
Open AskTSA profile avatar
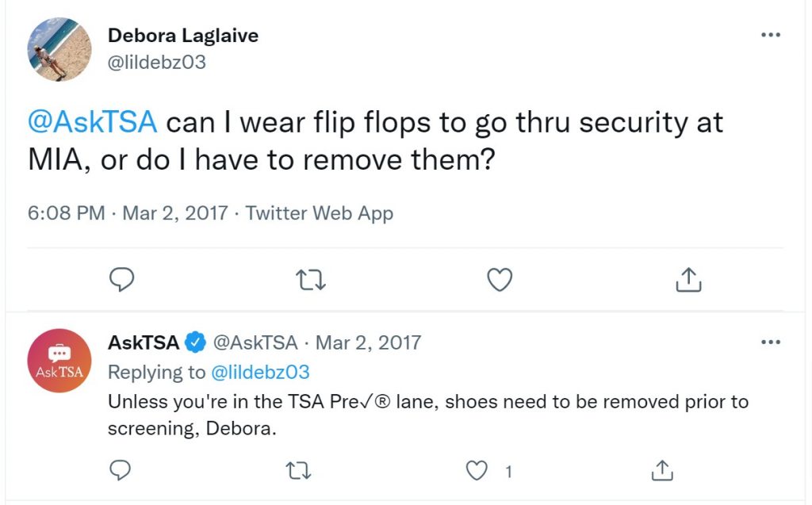pyautogui.click(x=59, y=361)
